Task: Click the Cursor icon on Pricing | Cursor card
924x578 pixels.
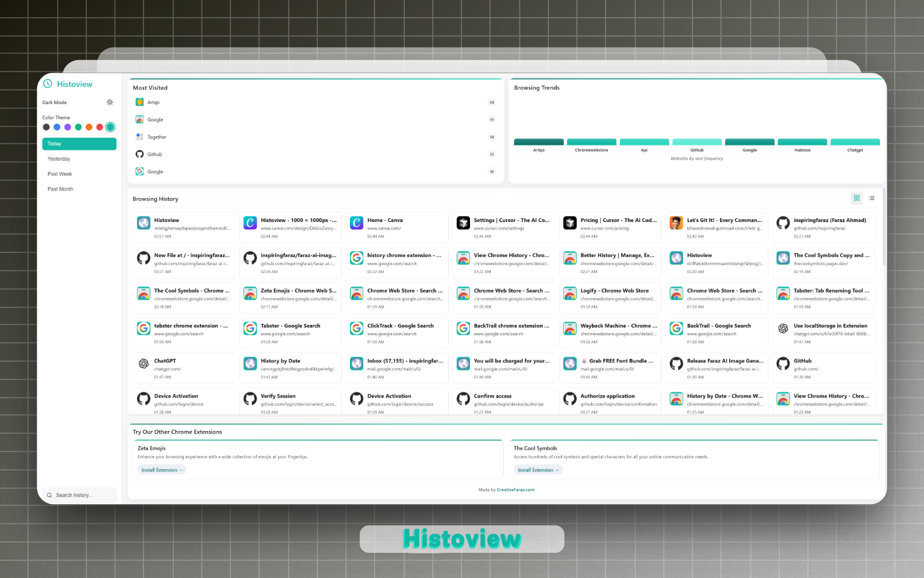Action: coord(570,223)
